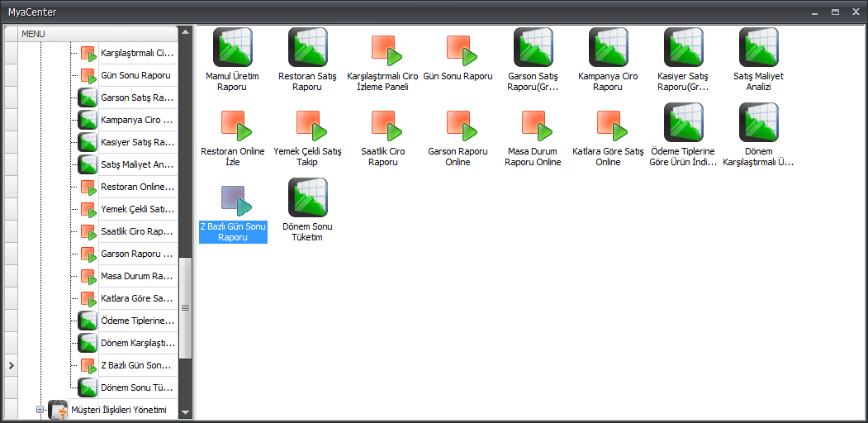Launch Garson Raporu Online icon

pyautogui.click(x=461, y=126)
